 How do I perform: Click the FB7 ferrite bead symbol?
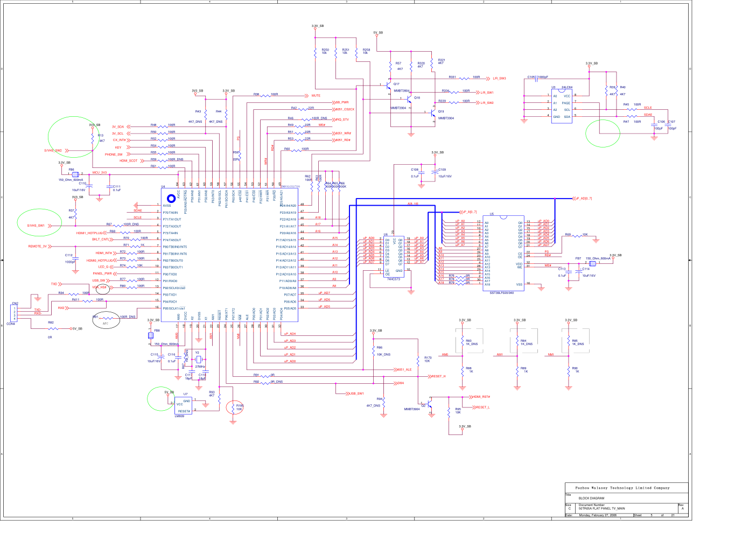coord(592,264)
